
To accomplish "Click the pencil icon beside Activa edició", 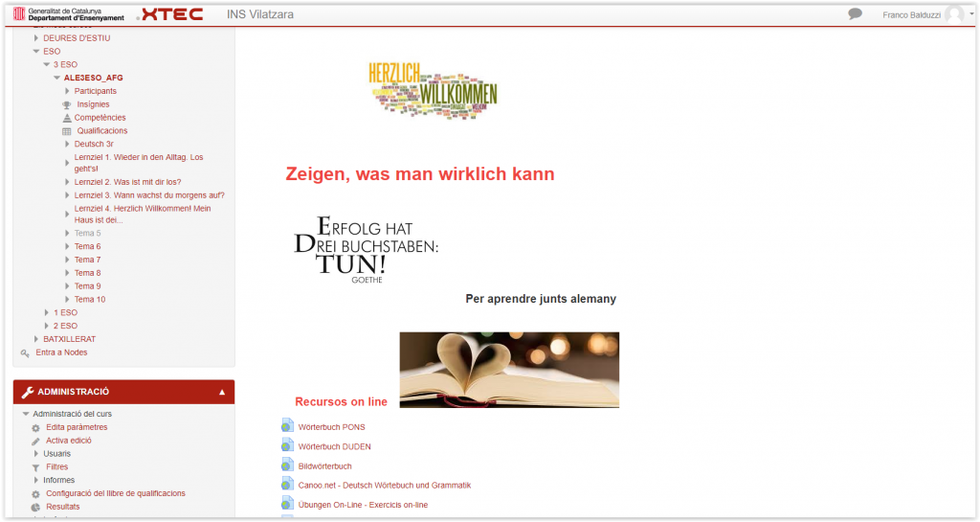I will coord(35,441).
